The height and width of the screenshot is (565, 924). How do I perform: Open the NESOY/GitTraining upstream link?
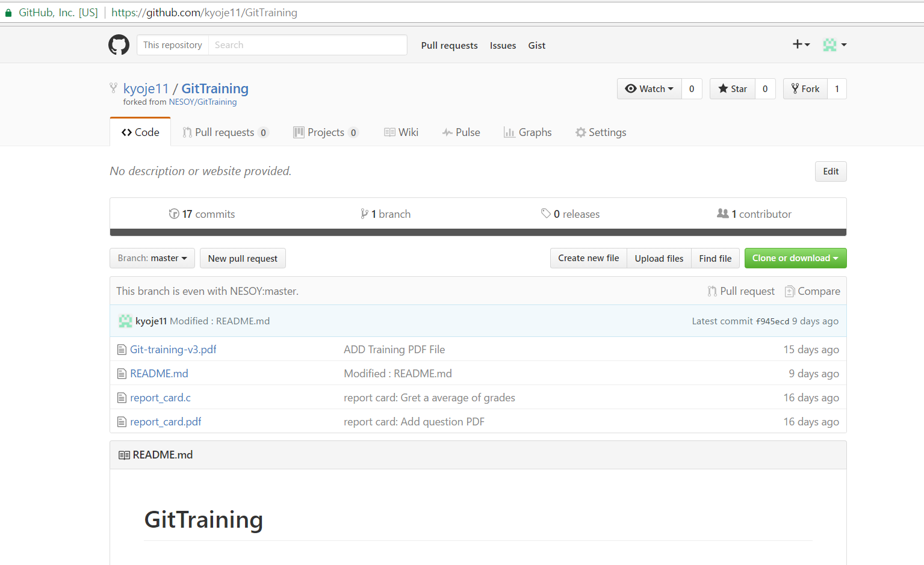[203, 102]
